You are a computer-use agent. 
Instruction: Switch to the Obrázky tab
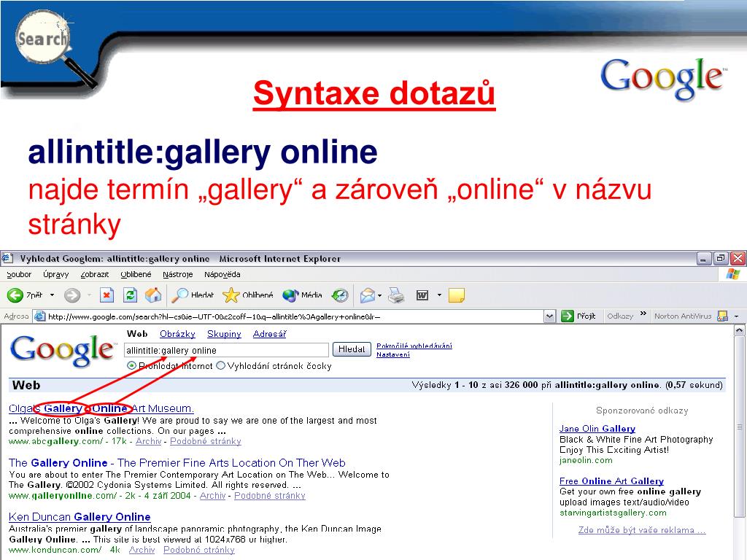tap(178, 334)
